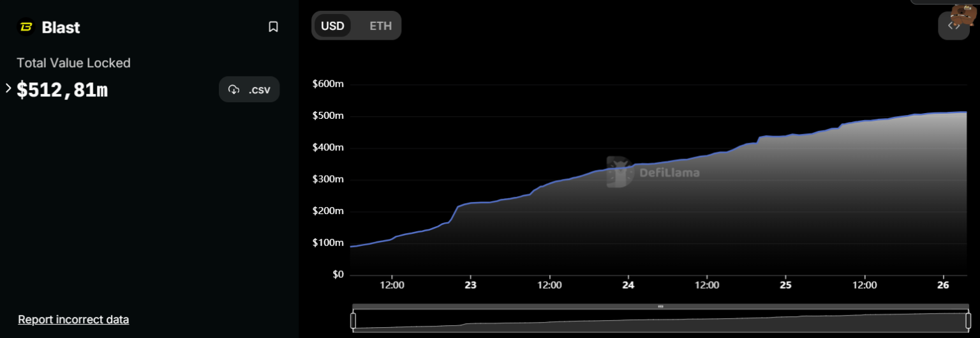
Task: Click the cloud download icon beside .csv
Action: click(234, 90)
